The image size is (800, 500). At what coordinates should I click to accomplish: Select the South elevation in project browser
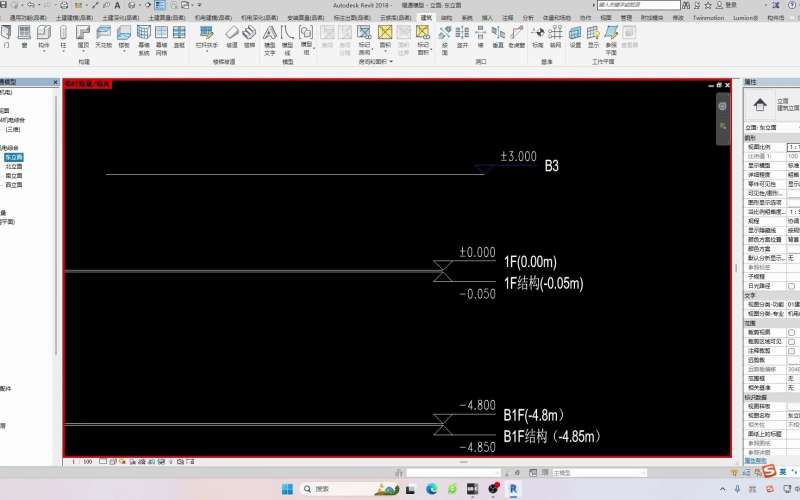click(14, 175)
